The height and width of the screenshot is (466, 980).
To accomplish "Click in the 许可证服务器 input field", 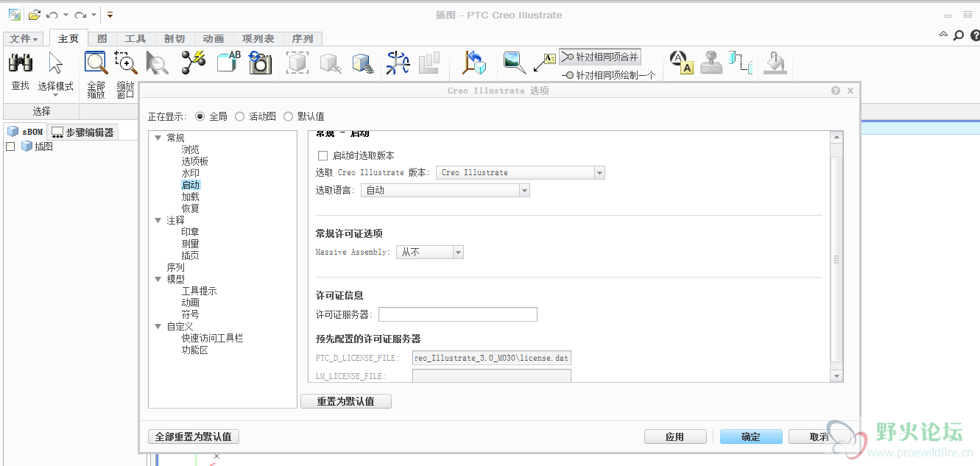I will (x=458, y=314).
